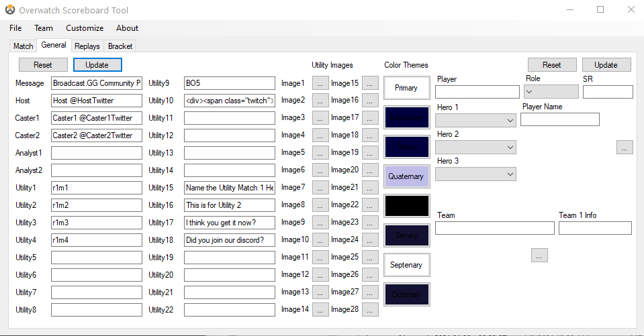
Task: Select the General tab
Action: click(54, 45)
